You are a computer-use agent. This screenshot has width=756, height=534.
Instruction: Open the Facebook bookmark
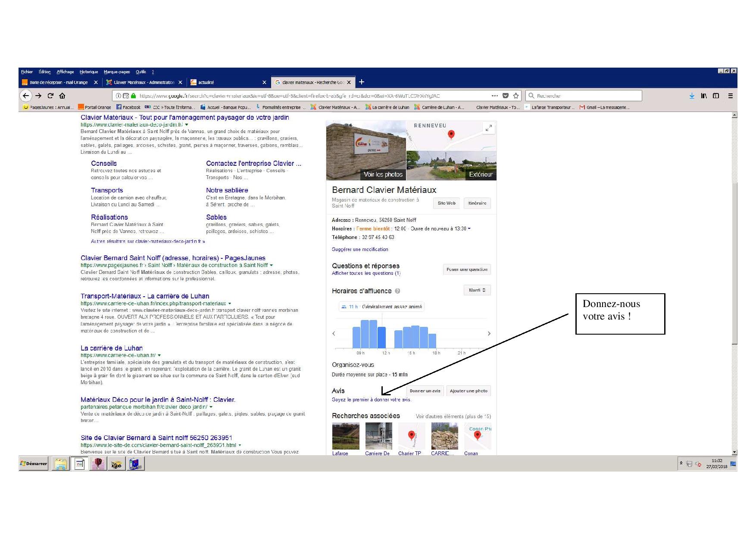pos(128,107)
